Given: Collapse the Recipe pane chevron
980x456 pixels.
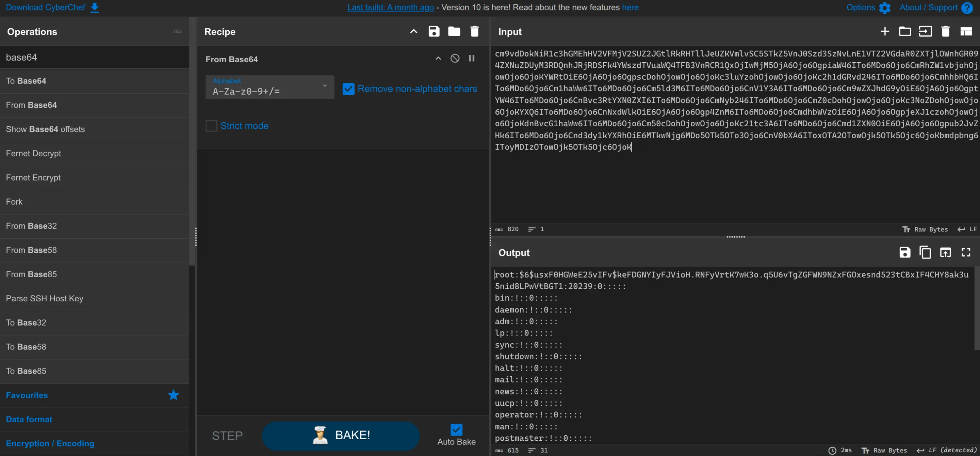Looking at the screenshot, I should [x=413, y=32].
